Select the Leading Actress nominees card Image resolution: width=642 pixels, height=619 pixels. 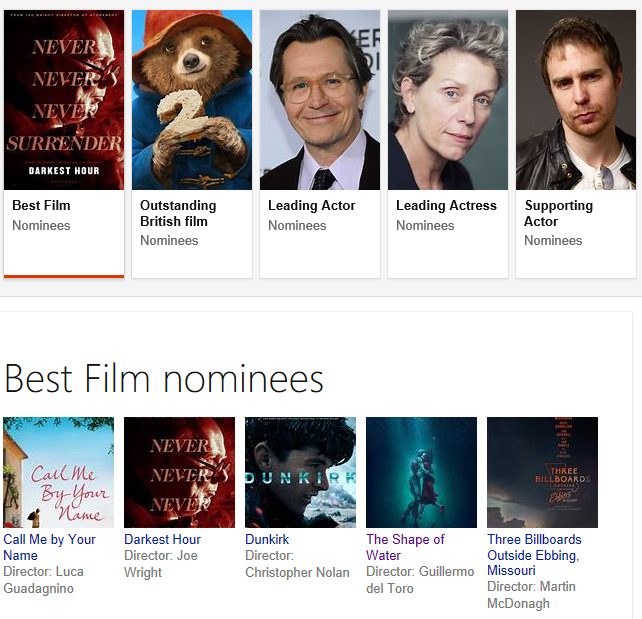[x=448, y=144]
